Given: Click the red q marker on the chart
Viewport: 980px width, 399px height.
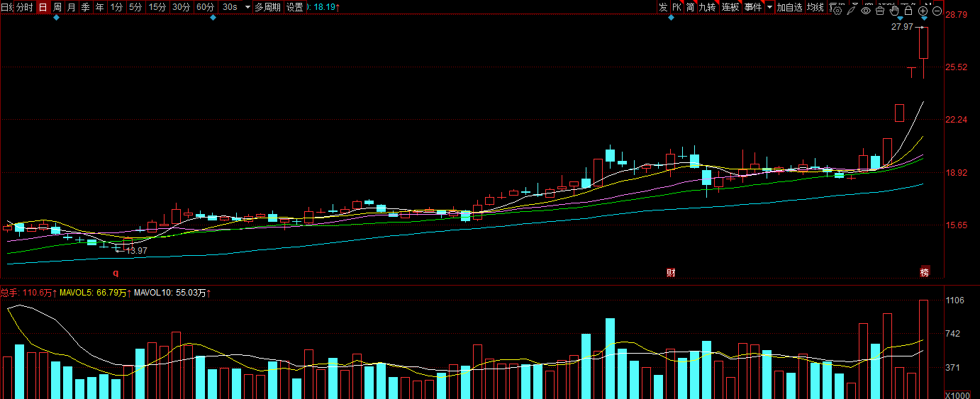Looking at the screenshot, I should point(116,272).
